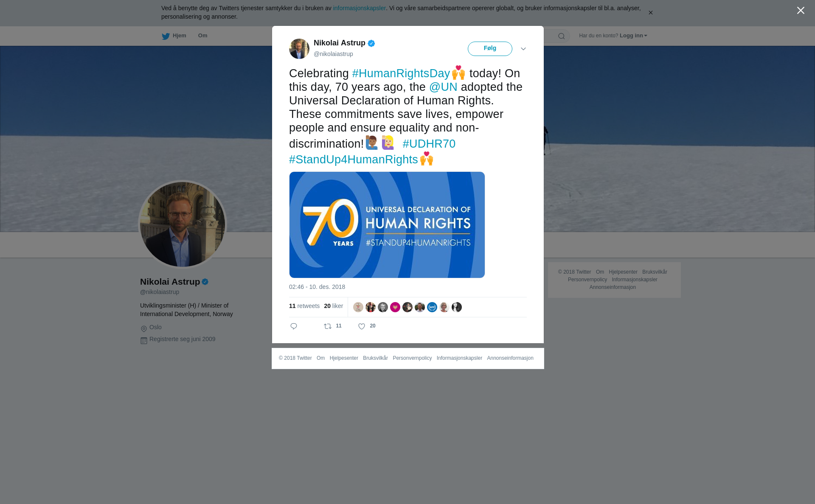Dismiss the cookie notice with small X
Screen dimensions: 815x504
(x=650, y=13)
